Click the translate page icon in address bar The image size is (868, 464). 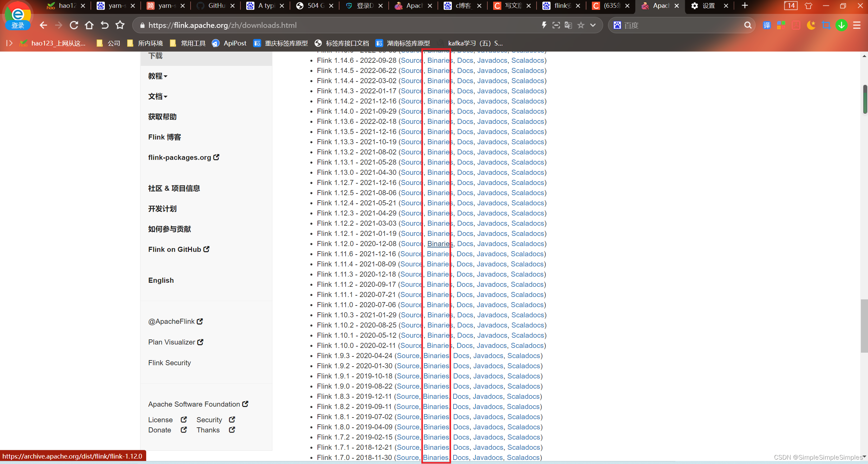tap(568, 25)
